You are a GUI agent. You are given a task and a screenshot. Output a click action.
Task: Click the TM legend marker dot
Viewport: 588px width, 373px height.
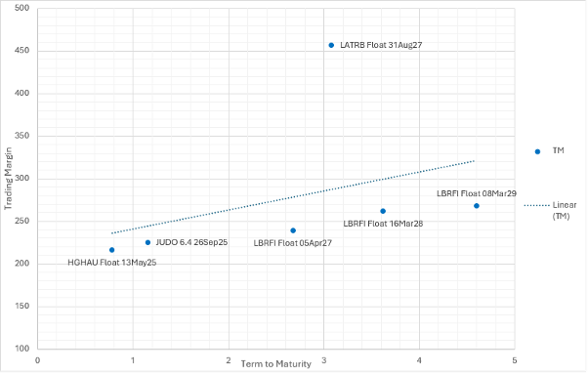pos(537,151)
